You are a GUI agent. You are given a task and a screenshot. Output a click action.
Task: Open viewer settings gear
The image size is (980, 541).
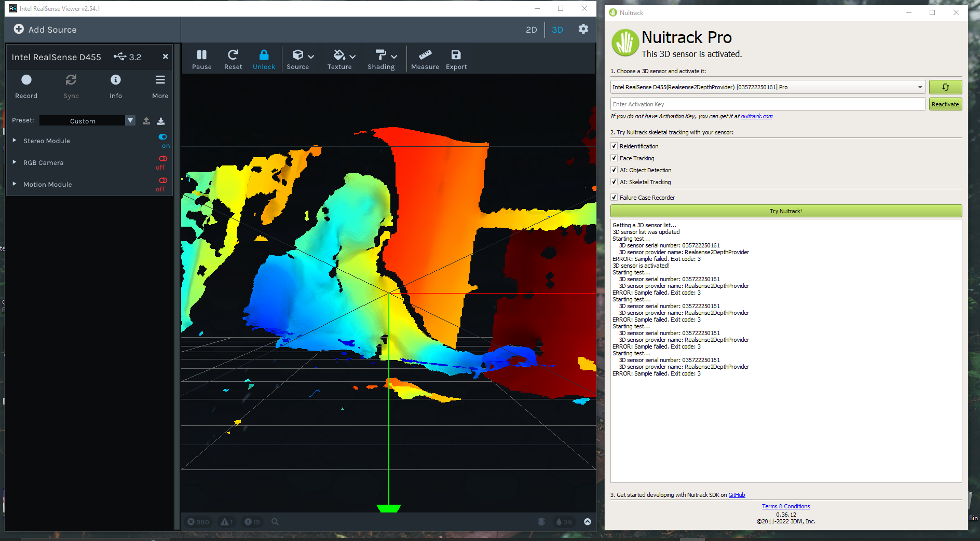coord(583,29)
